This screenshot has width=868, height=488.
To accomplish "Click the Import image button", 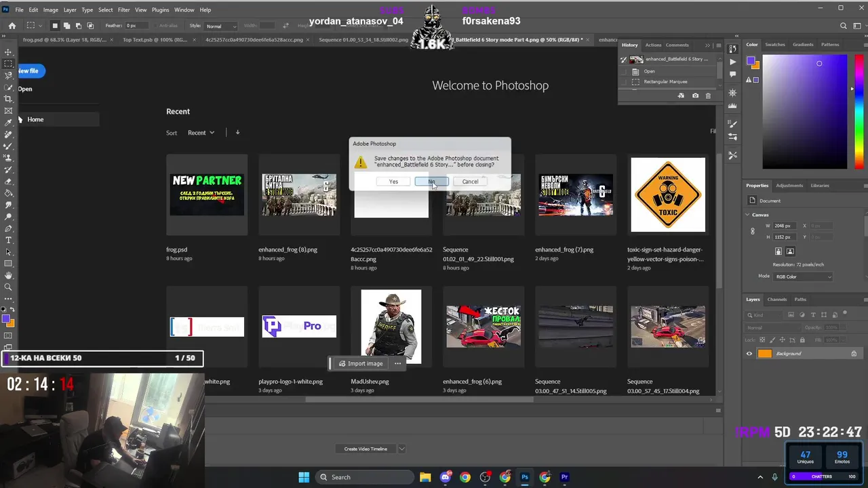I will coord(361,363).
